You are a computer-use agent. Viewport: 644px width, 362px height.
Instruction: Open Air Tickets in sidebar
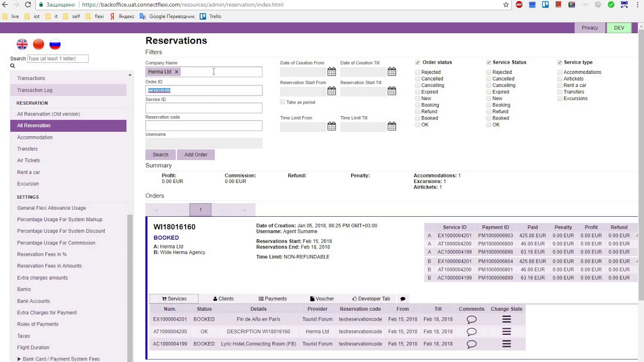[28, 160]
